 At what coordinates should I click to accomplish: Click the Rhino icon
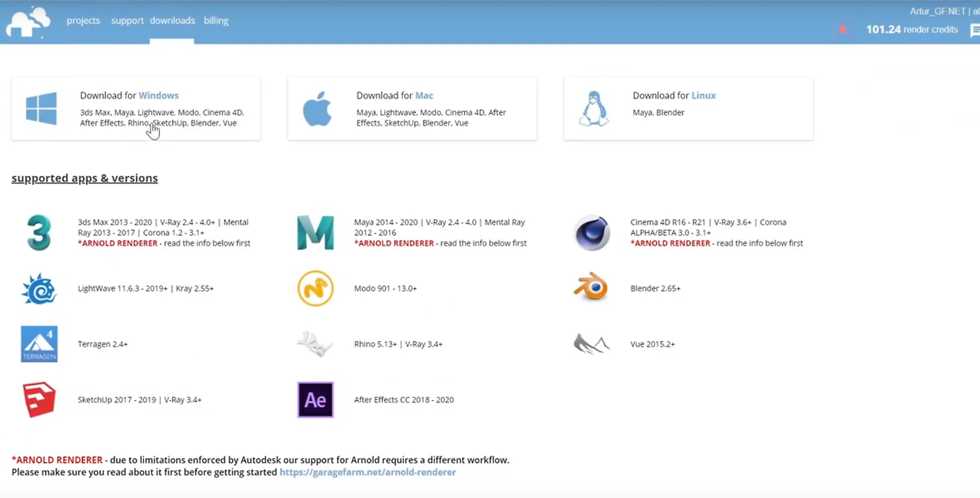click(315, 344)
